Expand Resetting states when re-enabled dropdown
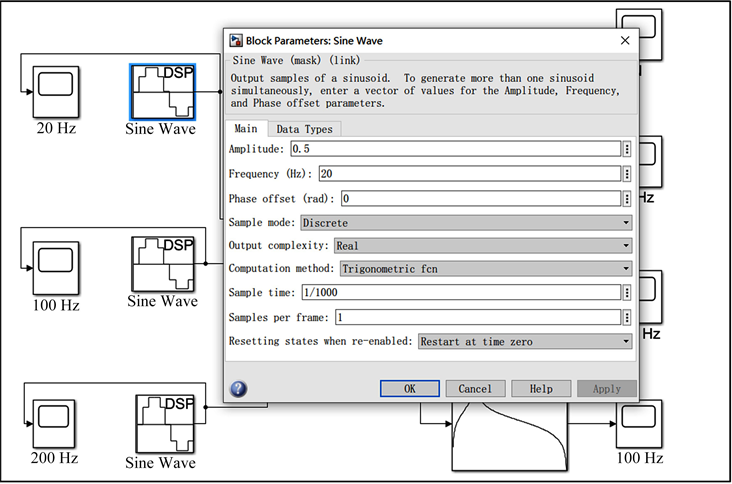The height and width of the screenshot is (484, 732). pos(525,341)
